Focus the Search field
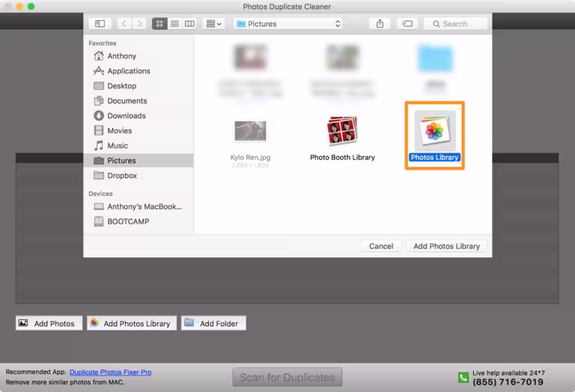575x392 pixels. pos(455,24)
